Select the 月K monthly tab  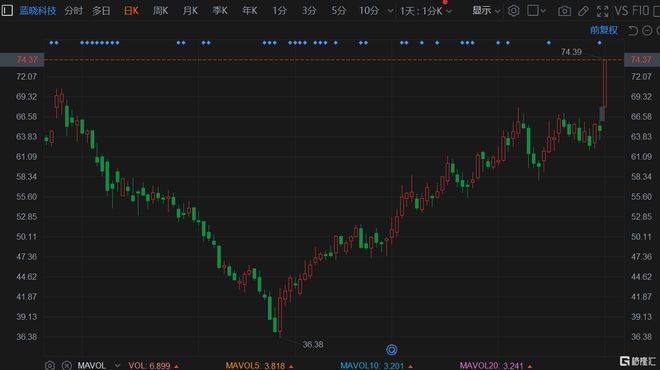(x=190, y=11)
